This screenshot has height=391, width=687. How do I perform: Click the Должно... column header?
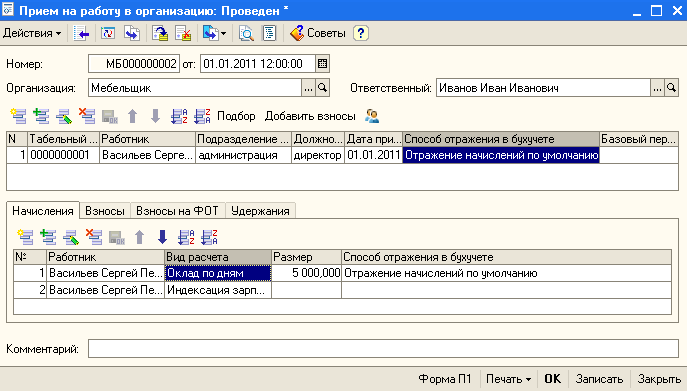tap(318, 139)
